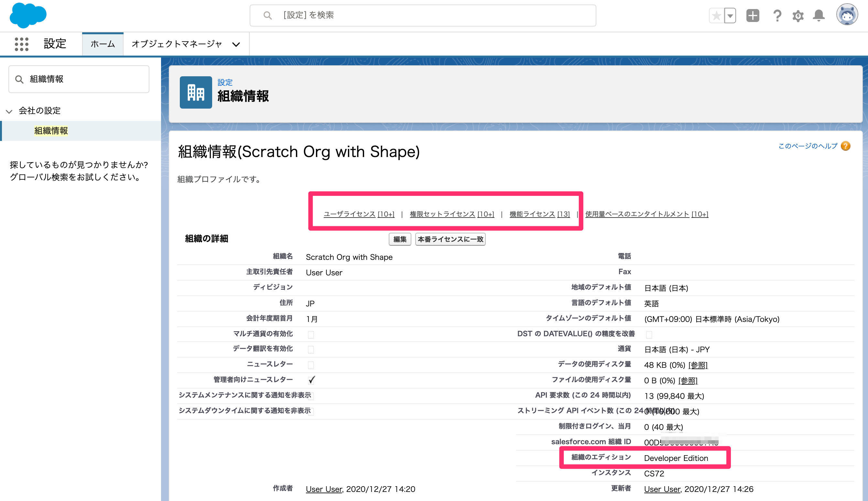Toggle 管理者向けニュースレター checkbox
868x501 pixels.
311,380
